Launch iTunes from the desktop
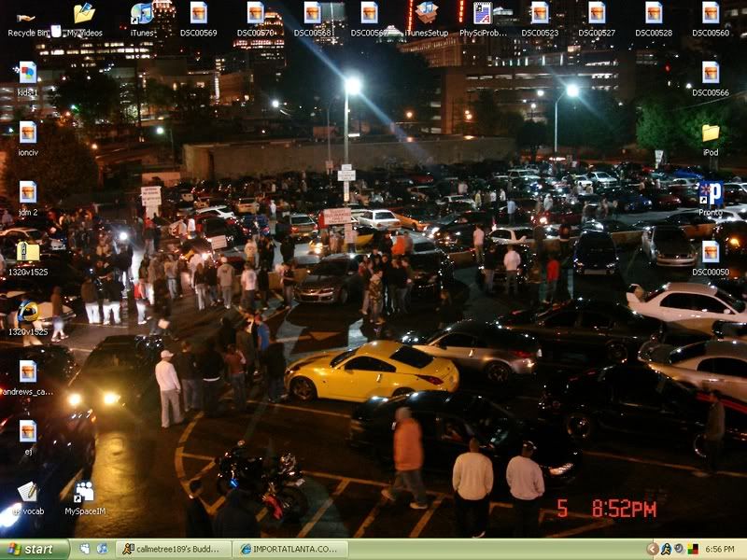The width and height of the screenshot is (747, 560). (141, 13)
